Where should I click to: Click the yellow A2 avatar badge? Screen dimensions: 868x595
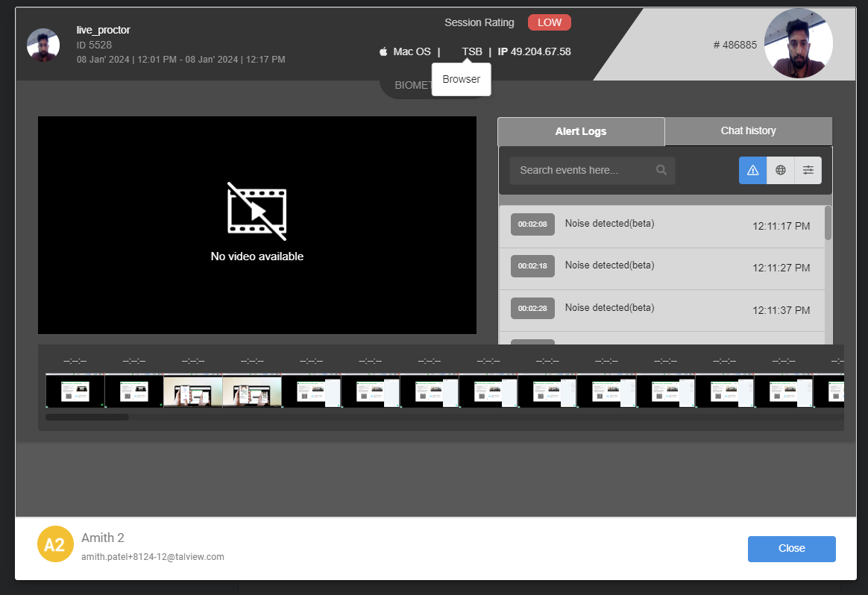54,544
